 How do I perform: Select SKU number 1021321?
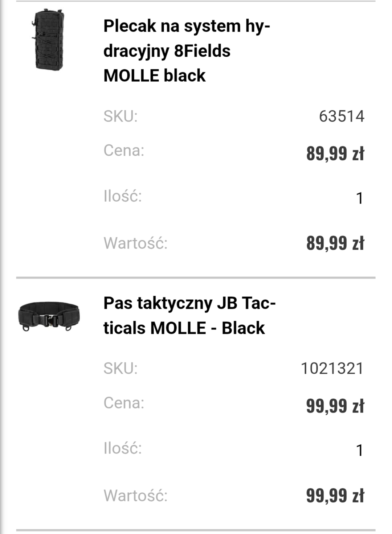pos(332,369)
